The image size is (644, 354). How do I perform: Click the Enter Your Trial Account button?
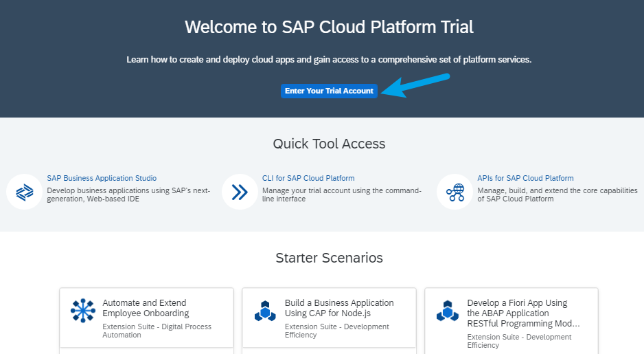329,91
